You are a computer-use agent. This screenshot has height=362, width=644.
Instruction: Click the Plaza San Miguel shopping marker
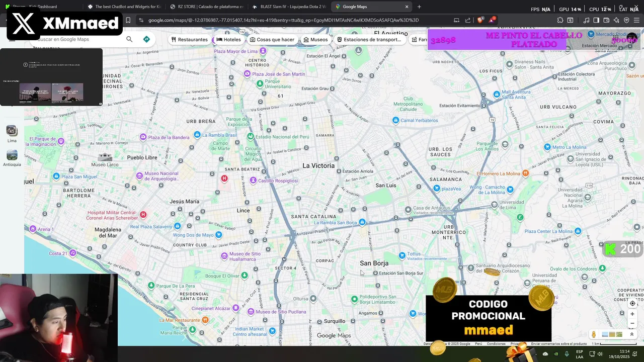pos(56,176)
